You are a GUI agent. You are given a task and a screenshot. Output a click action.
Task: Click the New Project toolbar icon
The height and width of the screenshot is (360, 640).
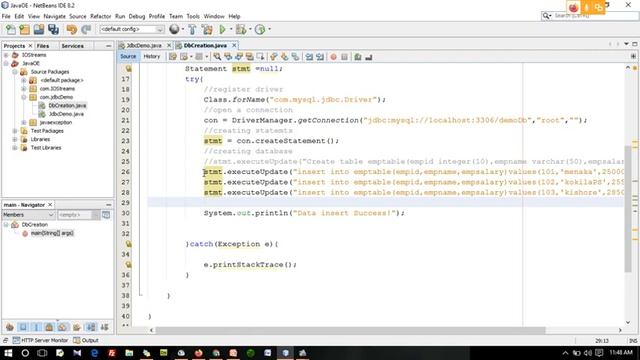tap(24, 29)
